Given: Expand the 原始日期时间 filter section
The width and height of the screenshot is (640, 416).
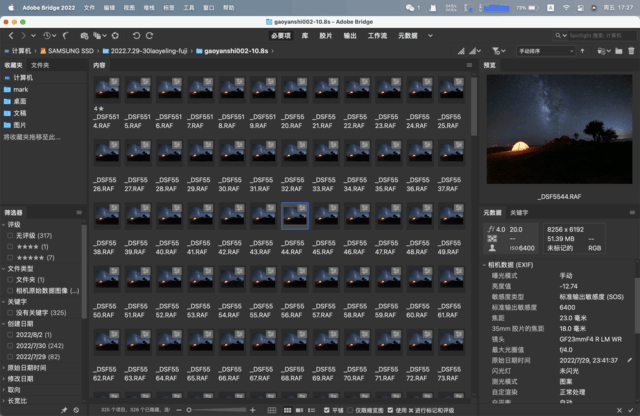Looking at the screenshot, I should pos(4,368).
